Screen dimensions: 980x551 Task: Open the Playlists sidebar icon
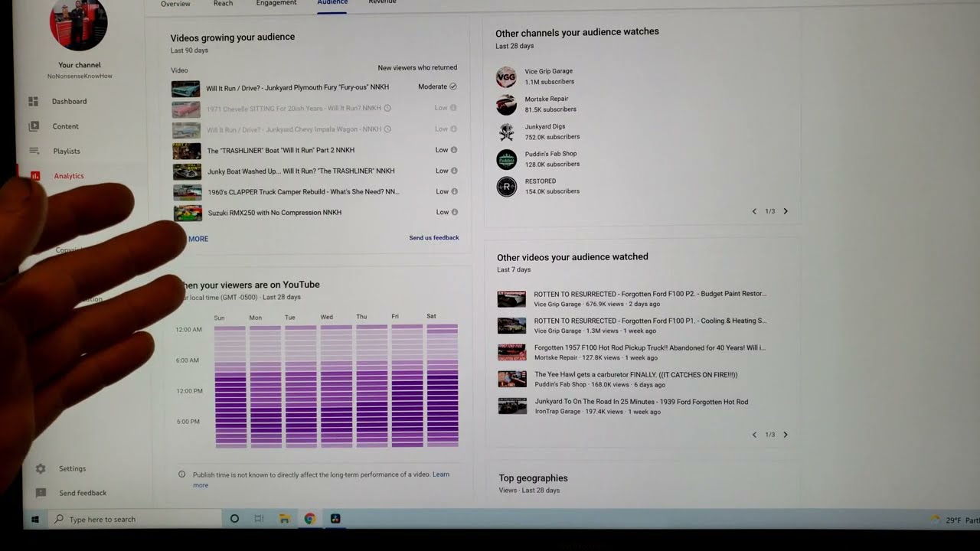pyautogui.click(x=34, y=151)
